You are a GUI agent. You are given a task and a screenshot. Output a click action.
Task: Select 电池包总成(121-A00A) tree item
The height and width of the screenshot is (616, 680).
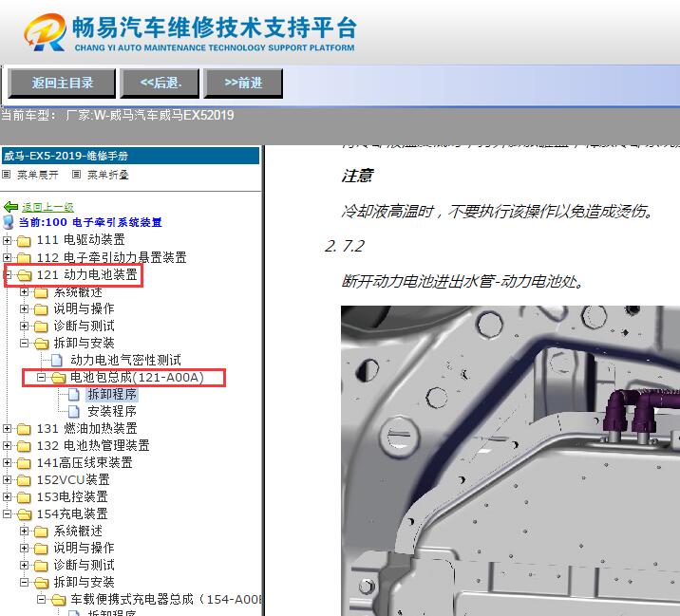(x=137, y=377)
